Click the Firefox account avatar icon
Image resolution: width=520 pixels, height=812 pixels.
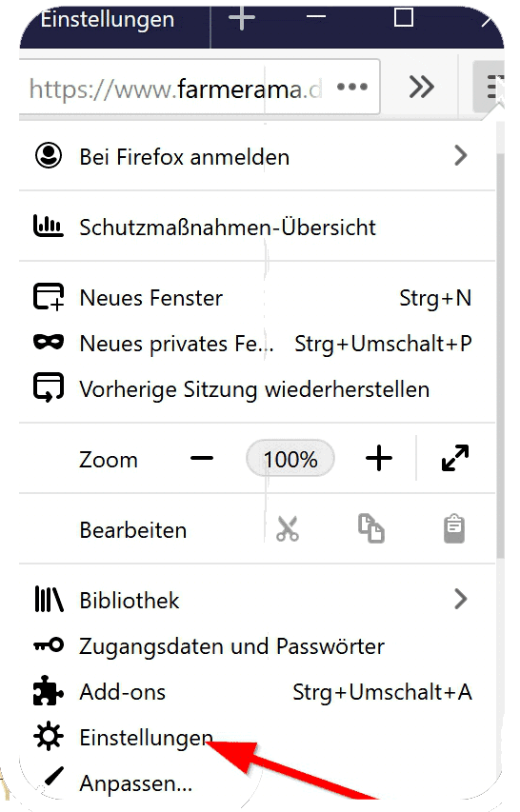click(x=49, y=155)
